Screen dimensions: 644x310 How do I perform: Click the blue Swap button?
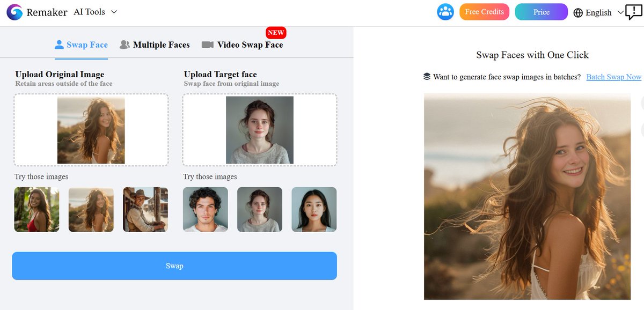point(174,266)
